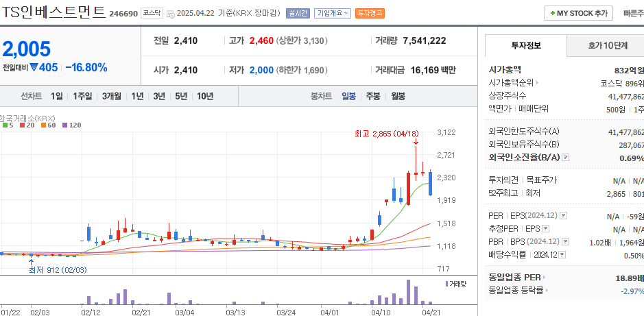
Task: Click the stock code 246690
Action: click(x=123, y=14)
